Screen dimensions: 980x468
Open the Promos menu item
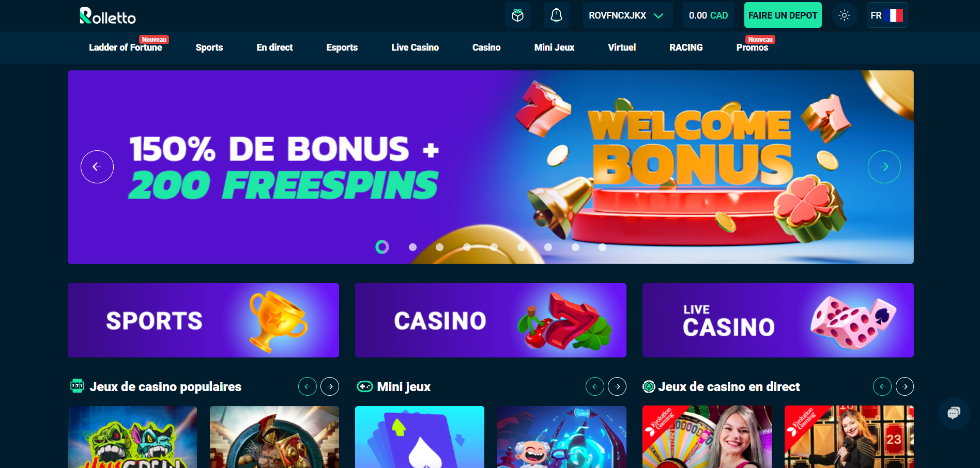point(752,48)
